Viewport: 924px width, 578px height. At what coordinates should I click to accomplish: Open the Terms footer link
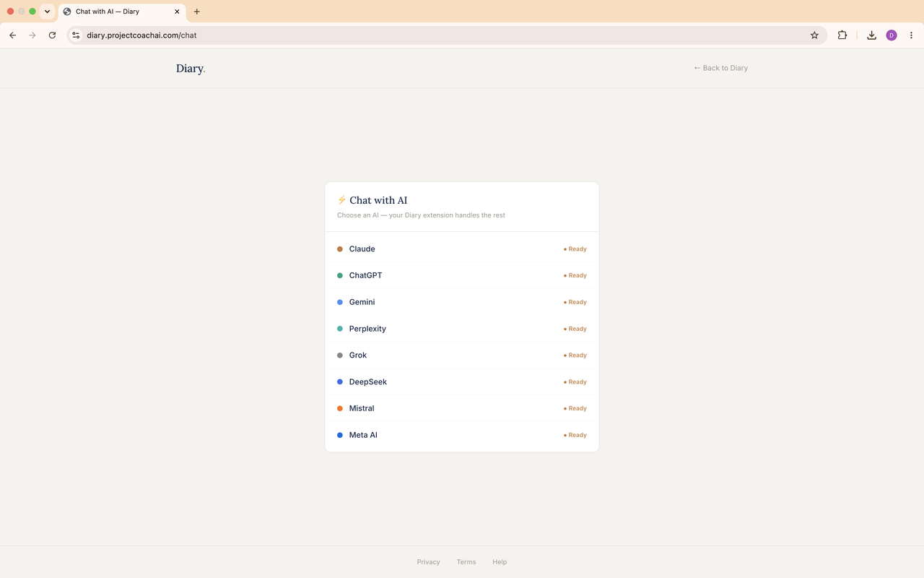(466, 562)
